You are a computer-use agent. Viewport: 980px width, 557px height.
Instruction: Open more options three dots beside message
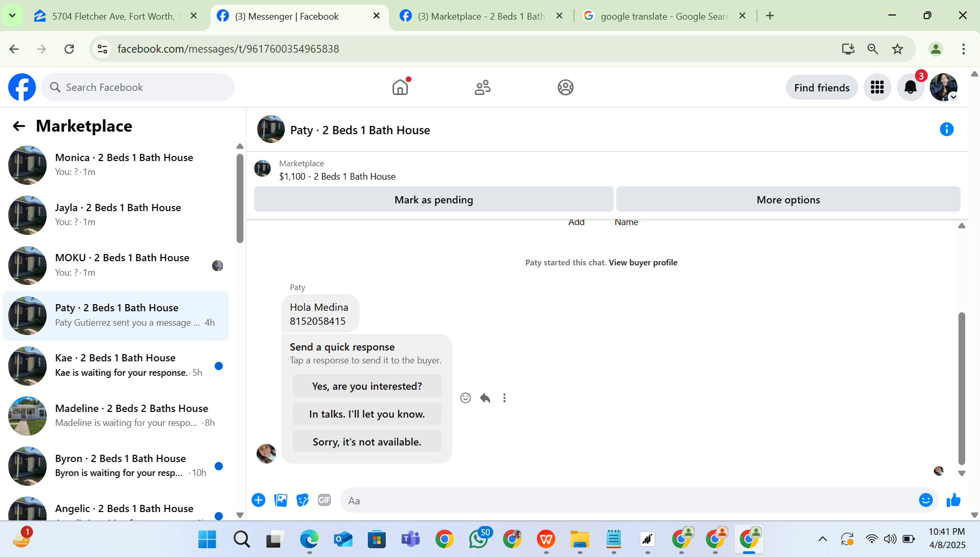tap(504, 398)
